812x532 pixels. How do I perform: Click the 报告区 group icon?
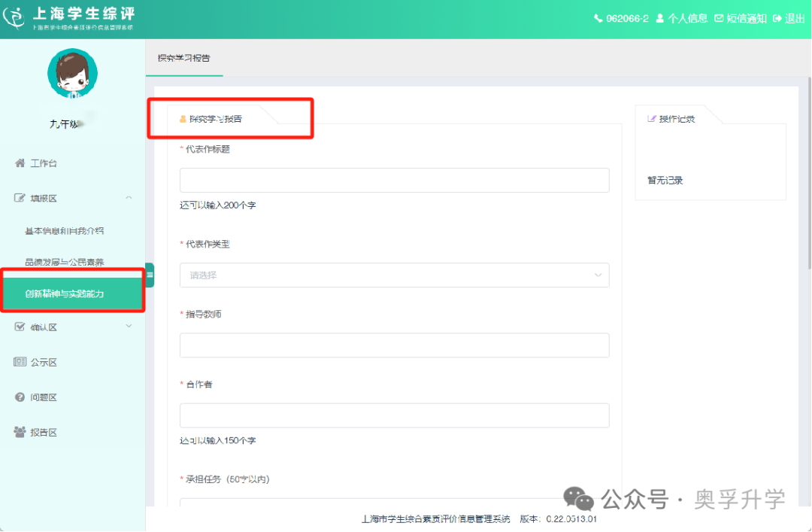[x=20, y=432]
